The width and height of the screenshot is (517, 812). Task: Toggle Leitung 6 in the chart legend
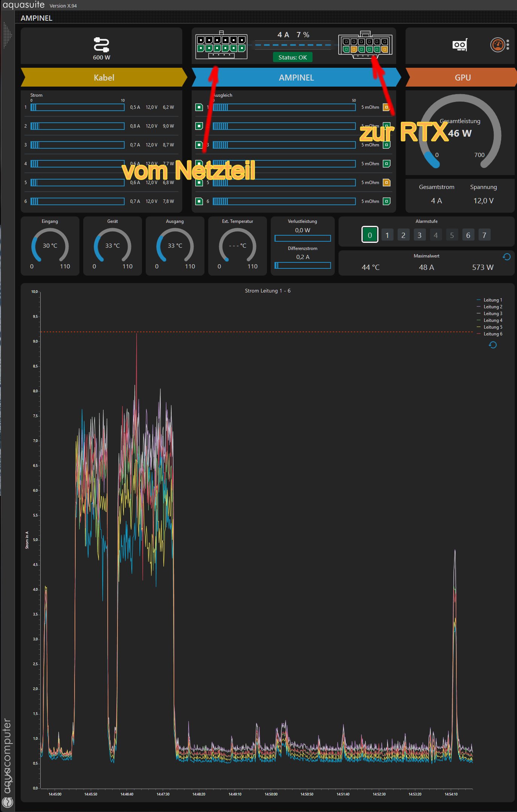489,334
